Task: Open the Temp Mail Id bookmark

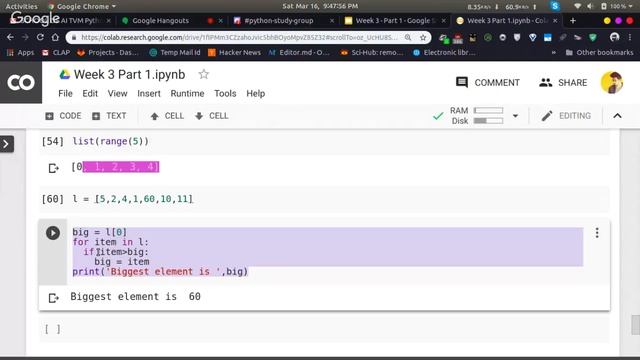Action: point(175,52)
